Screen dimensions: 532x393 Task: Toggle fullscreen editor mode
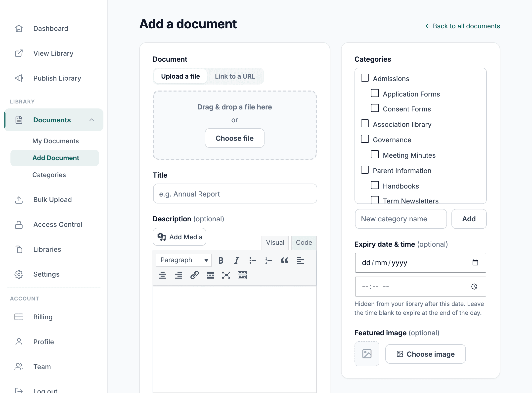click(226, 275)
